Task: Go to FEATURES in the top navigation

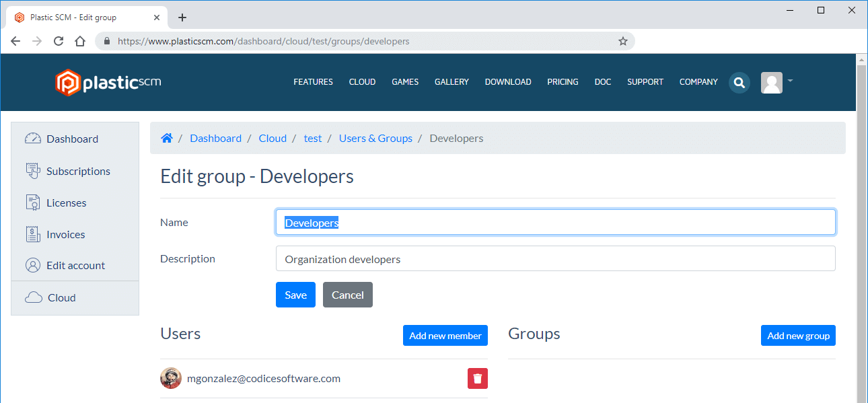Action: [313, 82]
